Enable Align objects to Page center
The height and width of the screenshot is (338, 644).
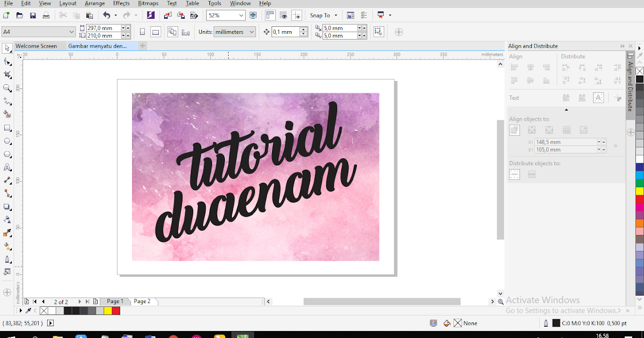549,130
